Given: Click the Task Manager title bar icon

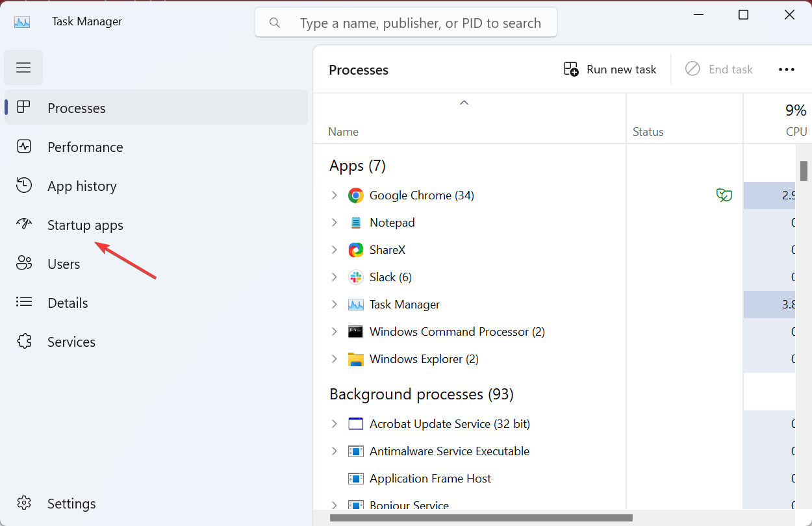Looking at the screenshot, I should click(x=23, y=21).
